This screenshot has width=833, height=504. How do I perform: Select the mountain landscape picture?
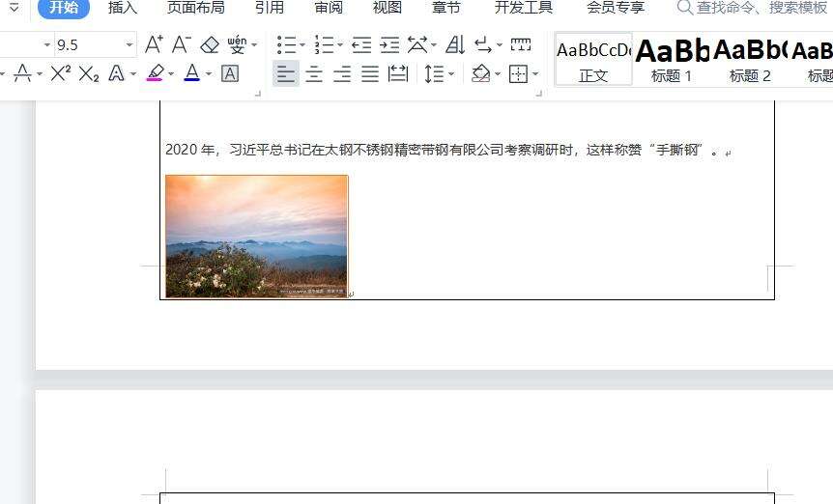pyautogui.click(x=257, y=237)
